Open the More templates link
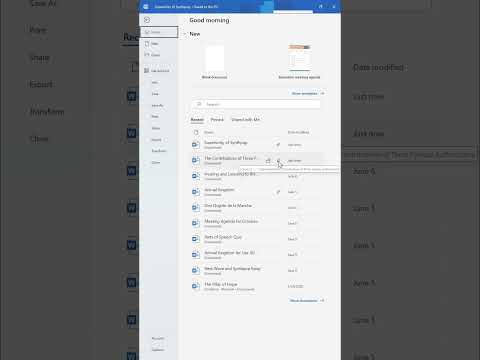Image resolution: width=480 pixels, height=360 pixels. pyautogui.click(x=308, y=93)
